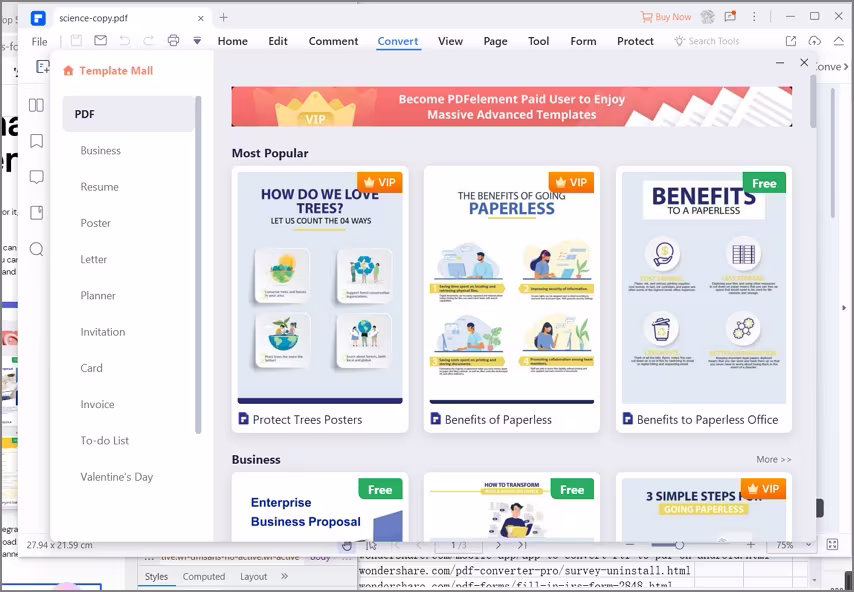The image size is (854, 592).
Task: Open the 3 Simple Steps Going Paperless template
Action: click(704, 506)
